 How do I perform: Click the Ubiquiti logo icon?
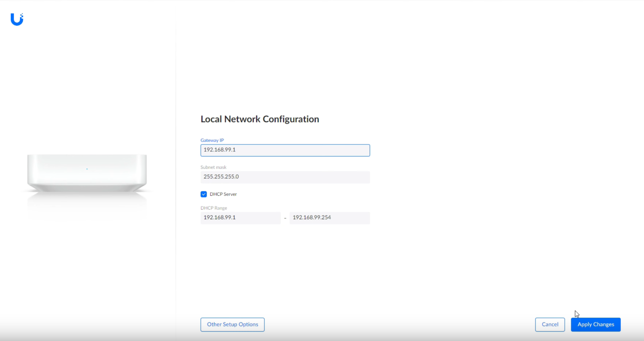17,20
